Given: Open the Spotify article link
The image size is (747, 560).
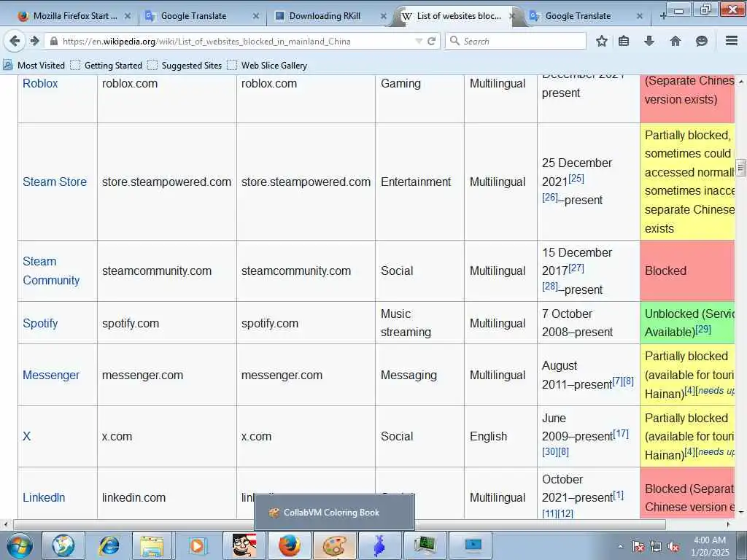Looking at the screenshot, I should click(x=40, y=323).
